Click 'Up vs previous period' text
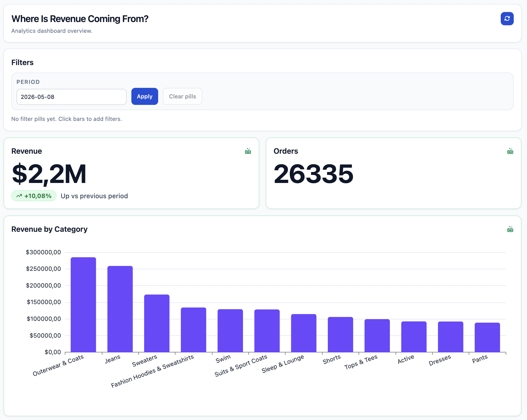This screenshot has height=420, width=527. [94, 196]
